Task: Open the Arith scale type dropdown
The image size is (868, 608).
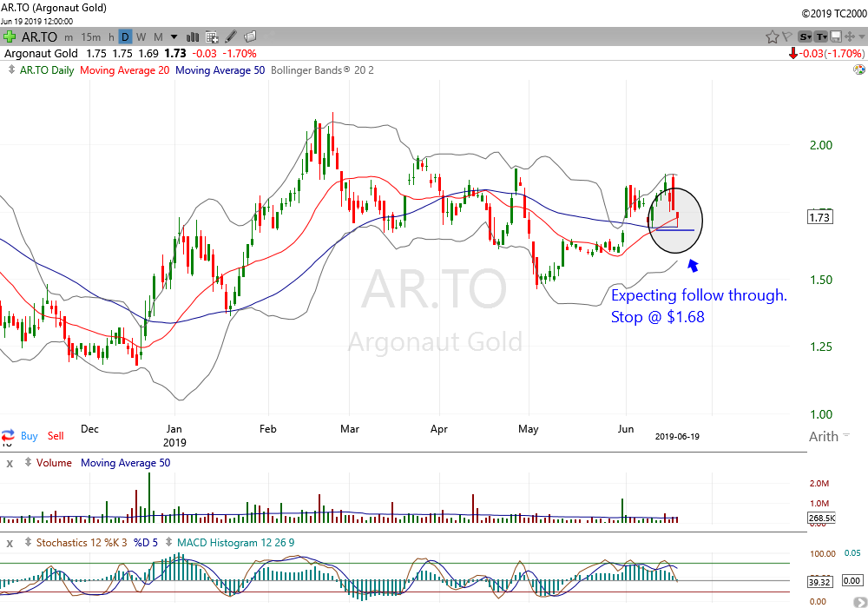Action: tap(829, 436)
